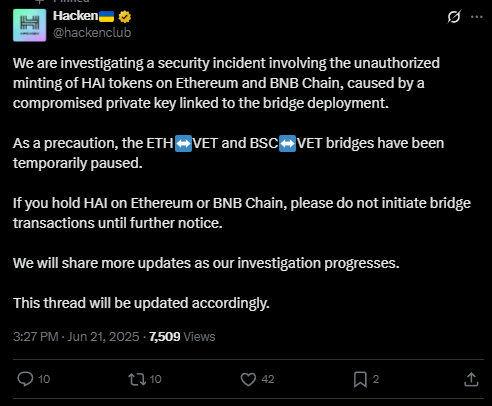Image resolution: width=492 pixels, height=406 pixels.
Task: Bookmark this post
Action: point(360,379)
